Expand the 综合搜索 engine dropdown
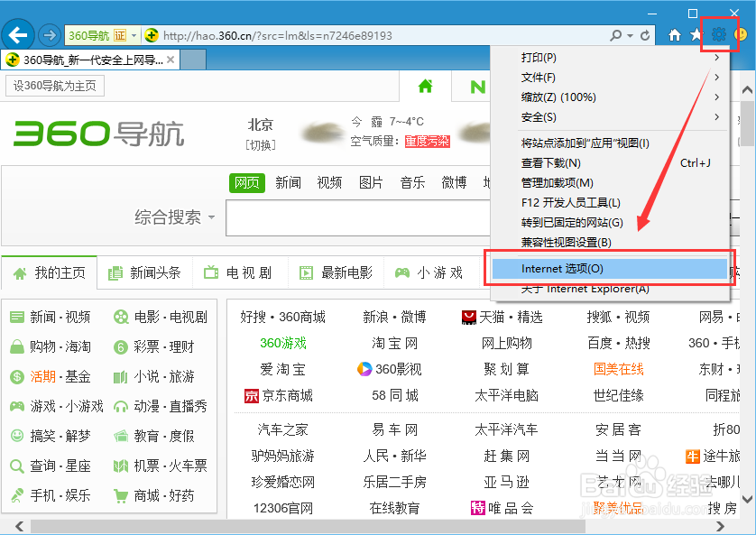This screenshot has height=535, width=756. pyautogui.click(x=211, y=217)
